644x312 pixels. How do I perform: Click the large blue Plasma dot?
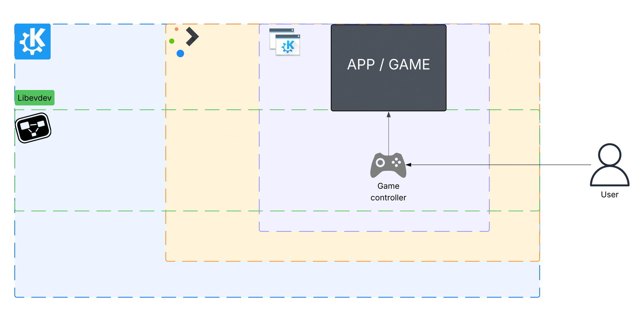(180, 53)
